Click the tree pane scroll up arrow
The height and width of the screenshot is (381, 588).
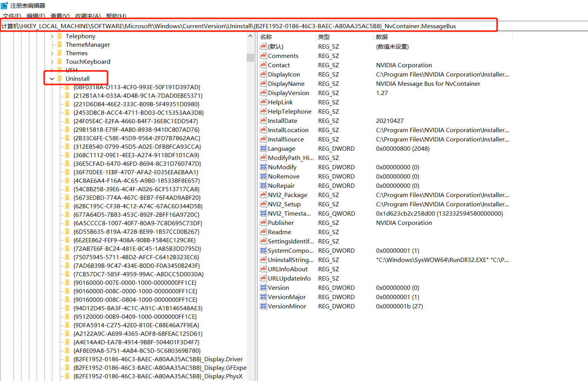tap(250, 36)
